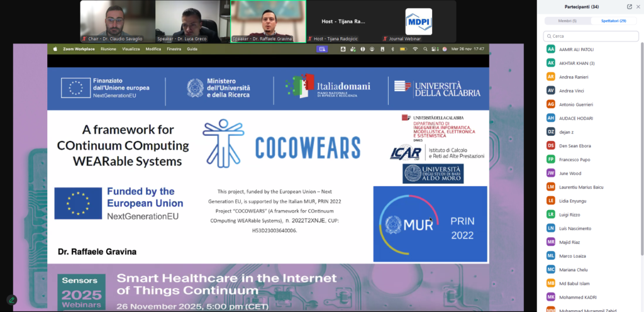Image resolution: width=644 pixels, height=312 pixels.
Task: Open the Visualizza menu in menu bar
Action: point(131,49)
